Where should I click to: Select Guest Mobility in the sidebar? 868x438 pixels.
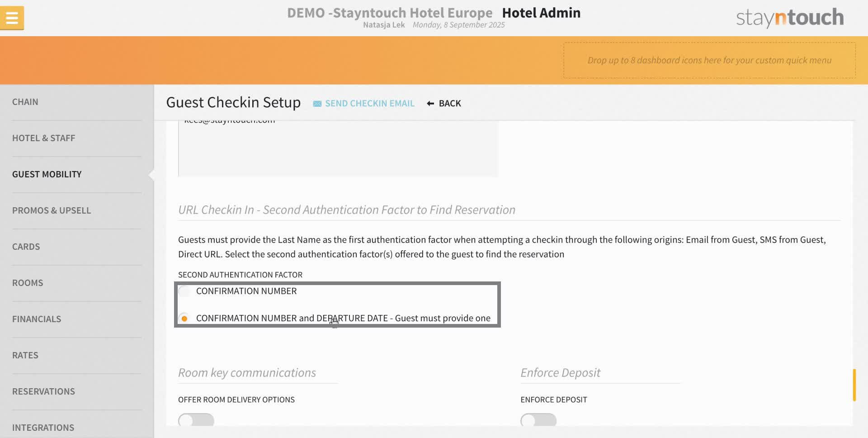point(47,174)
